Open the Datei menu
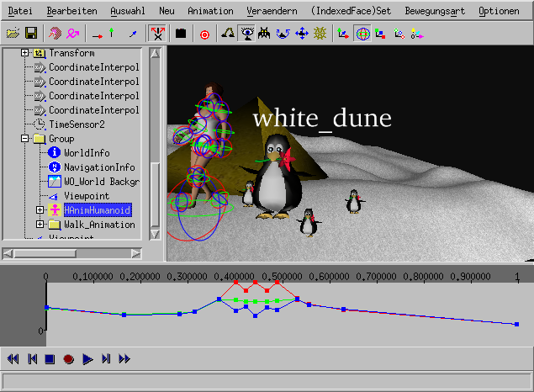Image resolution: width=534 pixels, height=392 pixels. point(20,11)
